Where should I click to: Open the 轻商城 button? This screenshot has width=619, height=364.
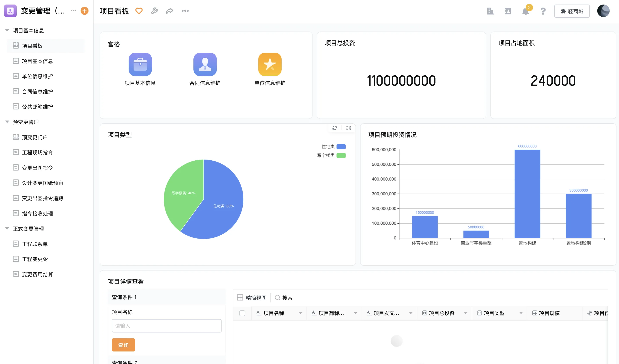point(572,11)
